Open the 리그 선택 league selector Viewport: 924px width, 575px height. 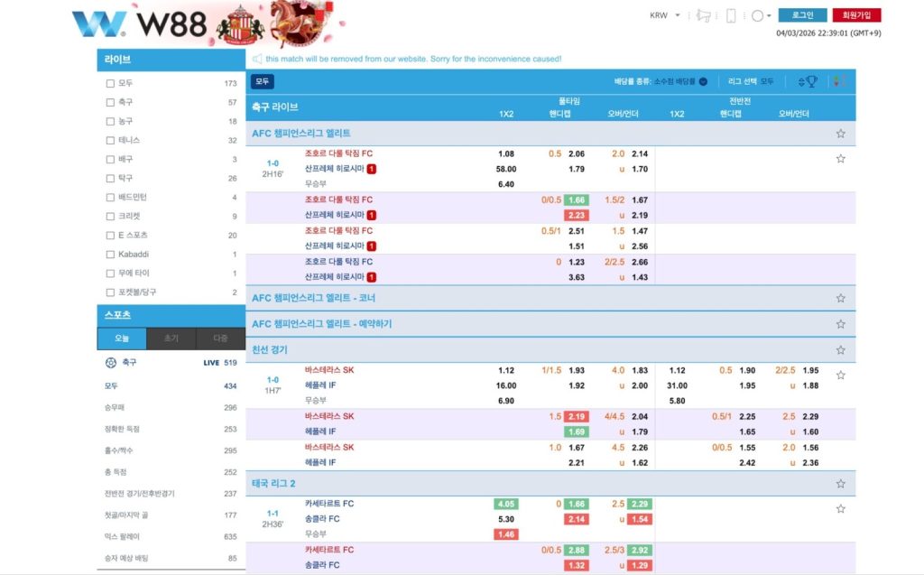pyautogui.click(x=750, y=81)
